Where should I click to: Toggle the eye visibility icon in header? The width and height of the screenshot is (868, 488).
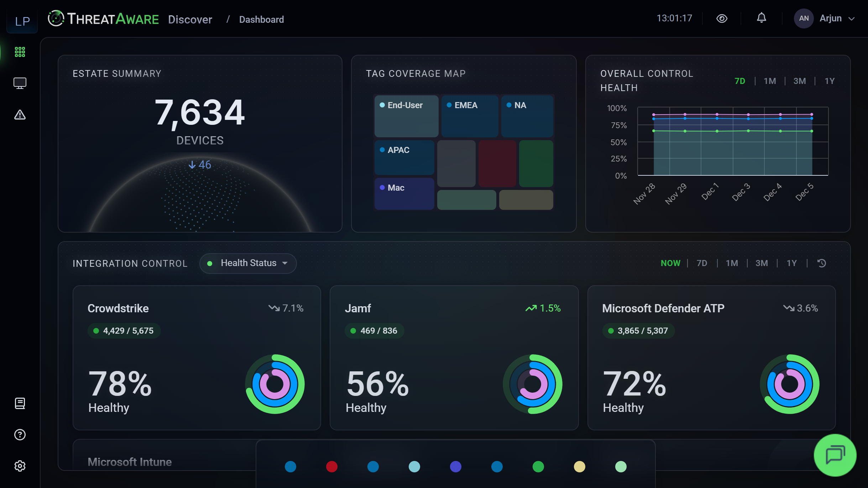(x=722, y=18)
